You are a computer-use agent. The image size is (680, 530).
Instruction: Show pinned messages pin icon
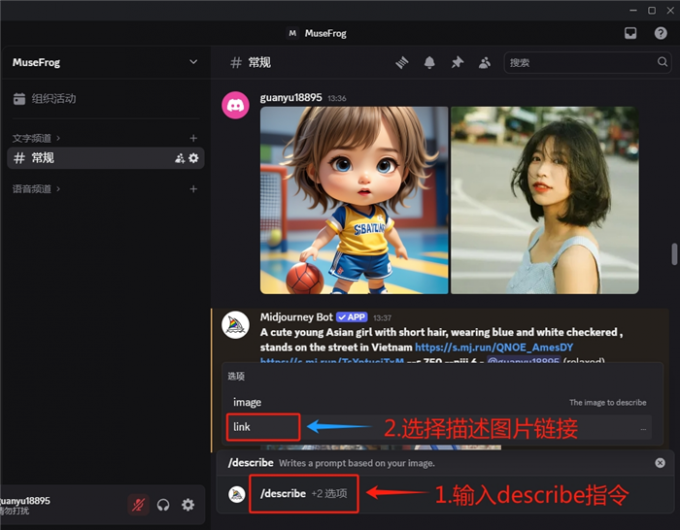457,62
